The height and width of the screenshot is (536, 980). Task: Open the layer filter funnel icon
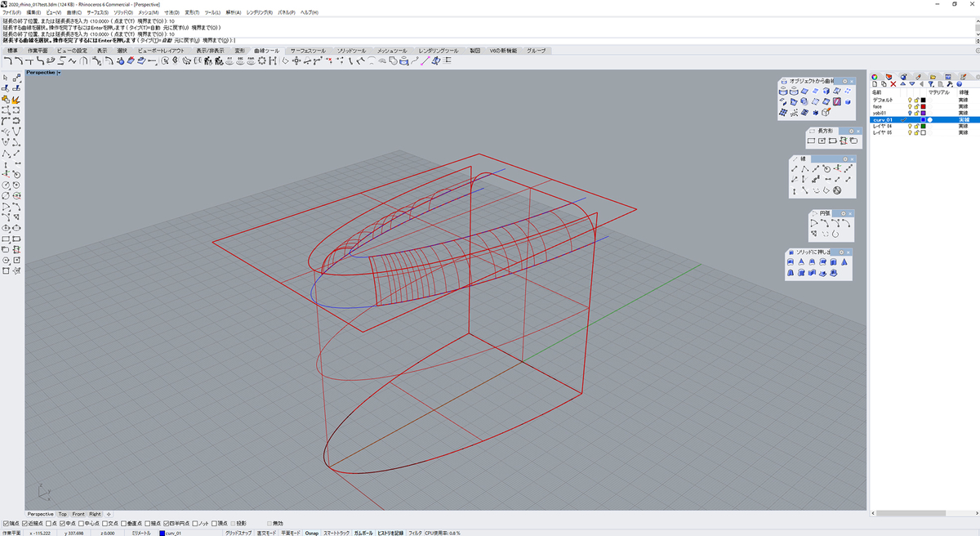930,84
